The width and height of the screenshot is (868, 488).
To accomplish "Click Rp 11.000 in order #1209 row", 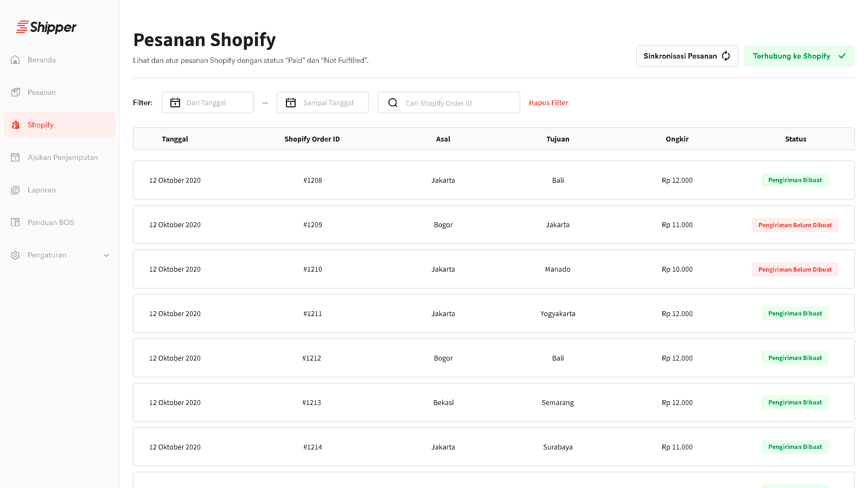I will tap(677, 224).
